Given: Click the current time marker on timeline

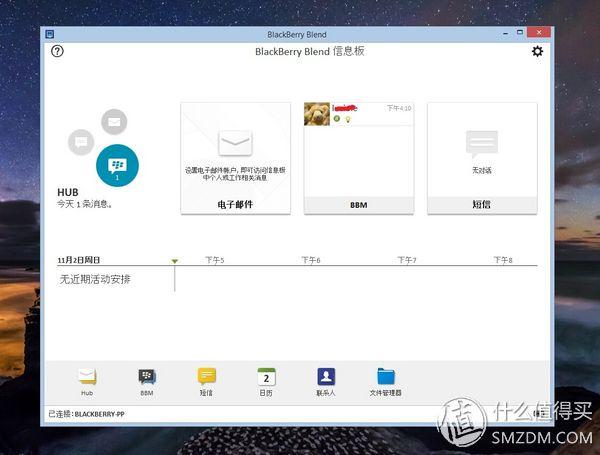Looking at the screenshot, I should (x=175, y=261).
